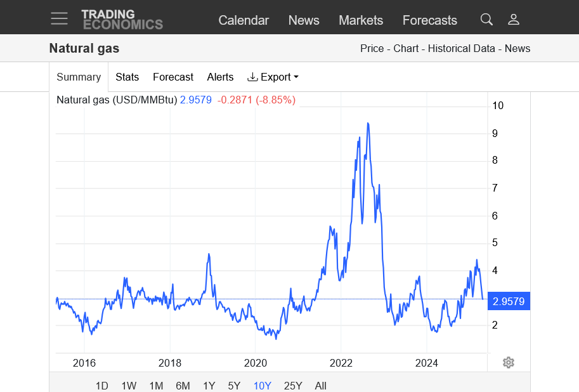Image resolution: width=579 pixels, height=392 pixels.
Task: Click the 2.9579 current price label
Action: [509, 301]
